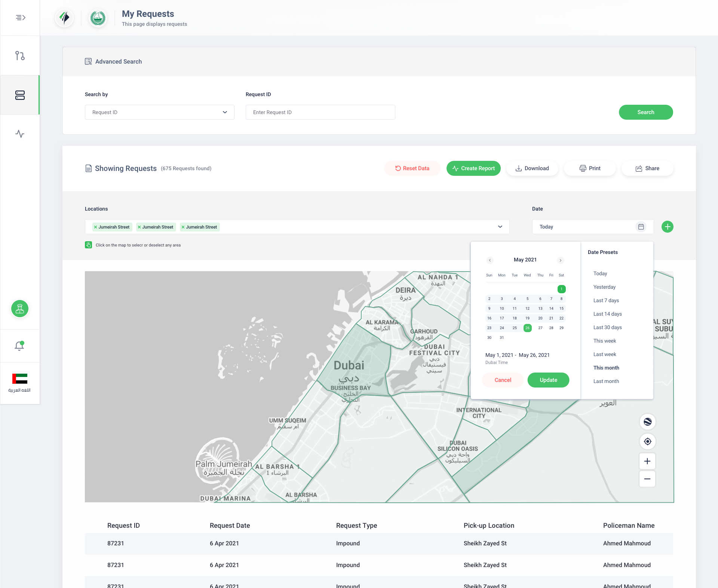718x588 pixels.
Task: Click the Update button in date picker
Action: click(x=548, y=380)
